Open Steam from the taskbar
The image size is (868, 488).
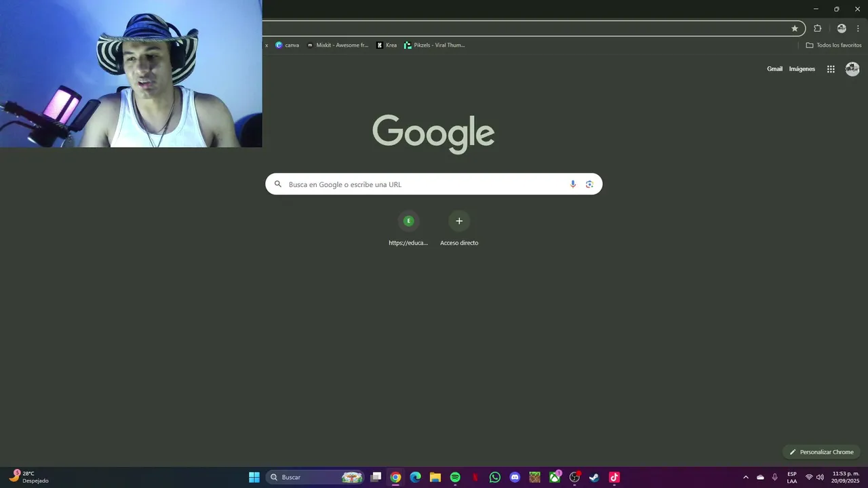pos(594,477)
